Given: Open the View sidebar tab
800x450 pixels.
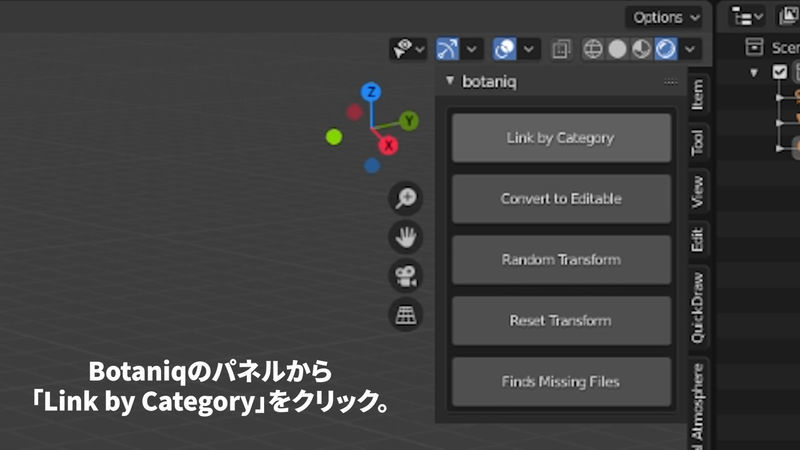Looking at the screenshot, I should point(697,192).
